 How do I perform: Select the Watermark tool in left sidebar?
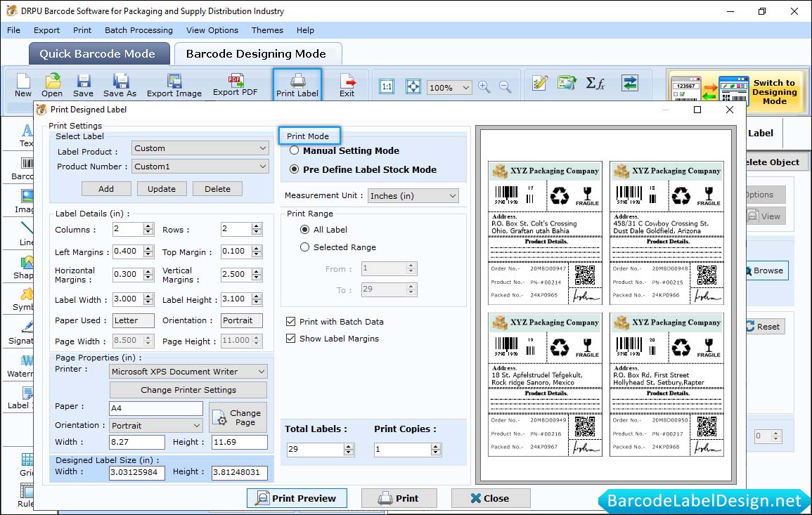[x=20, y=366]
